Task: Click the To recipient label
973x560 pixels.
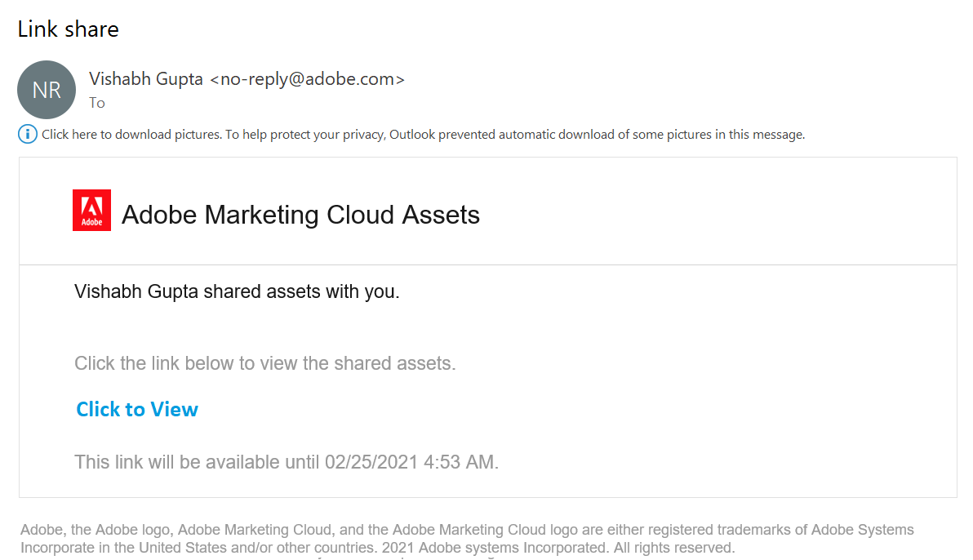Action: (x=97, y=103)
